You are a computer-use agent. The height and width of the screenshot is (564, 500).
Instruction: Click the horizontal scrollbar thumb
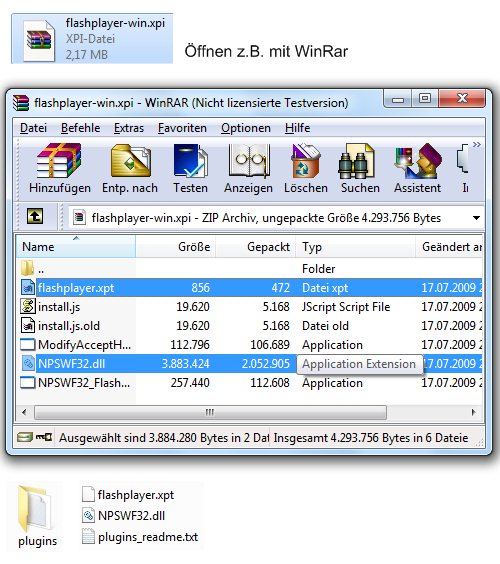coord(210,412)
